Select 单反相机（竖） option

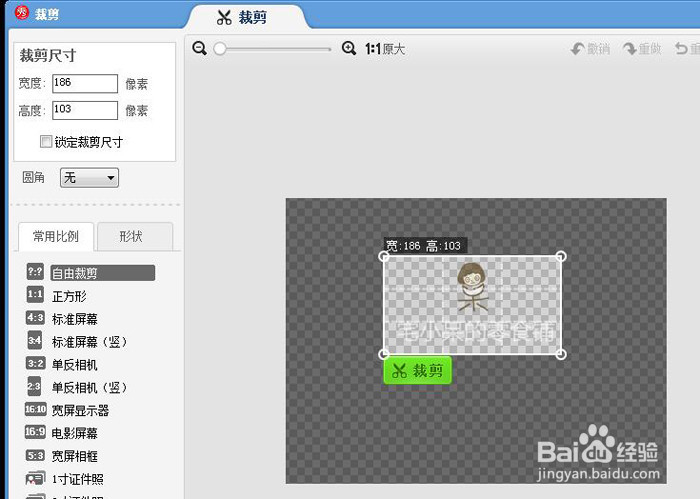point(90,387)
